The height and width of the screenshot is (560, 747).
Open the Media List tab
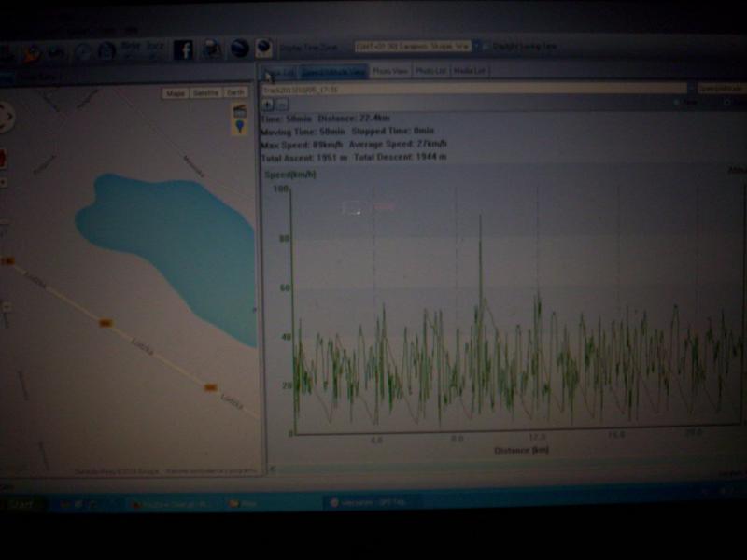[x=470, y=71]
